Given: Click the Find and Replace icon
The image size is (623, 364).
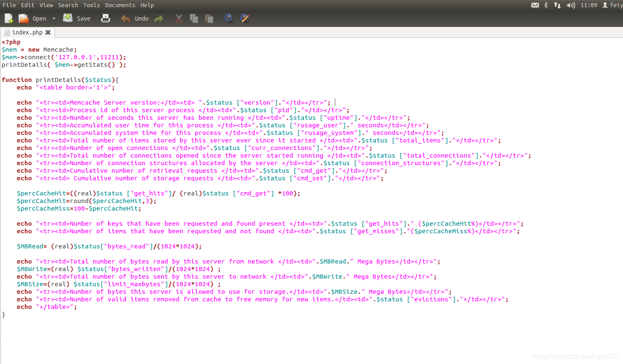Looking at the screenshot, I should [244, 18].
